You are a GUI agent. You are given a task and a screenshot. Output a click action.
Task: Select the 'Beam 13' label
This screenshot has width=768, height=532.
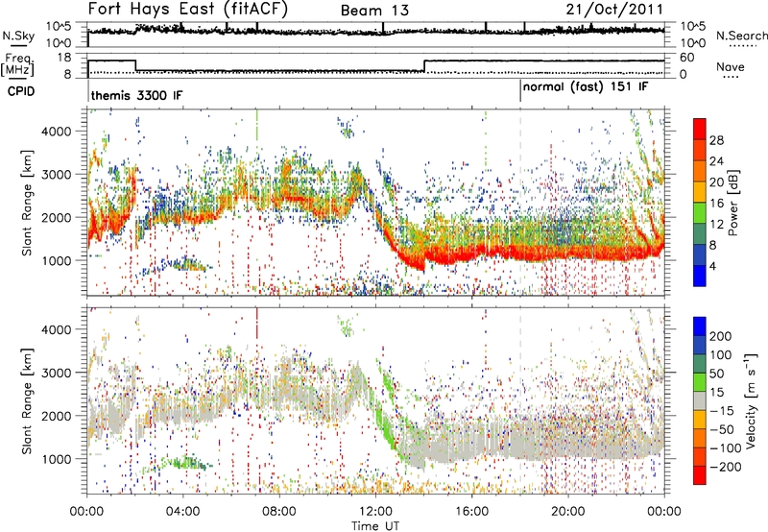pyautogui.click(x=374, y=11)
